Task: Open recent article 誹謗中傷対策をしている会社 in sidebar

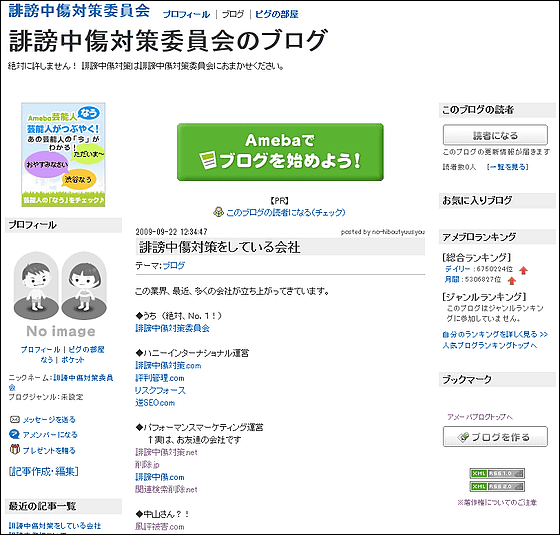Action: coord(55,526)
